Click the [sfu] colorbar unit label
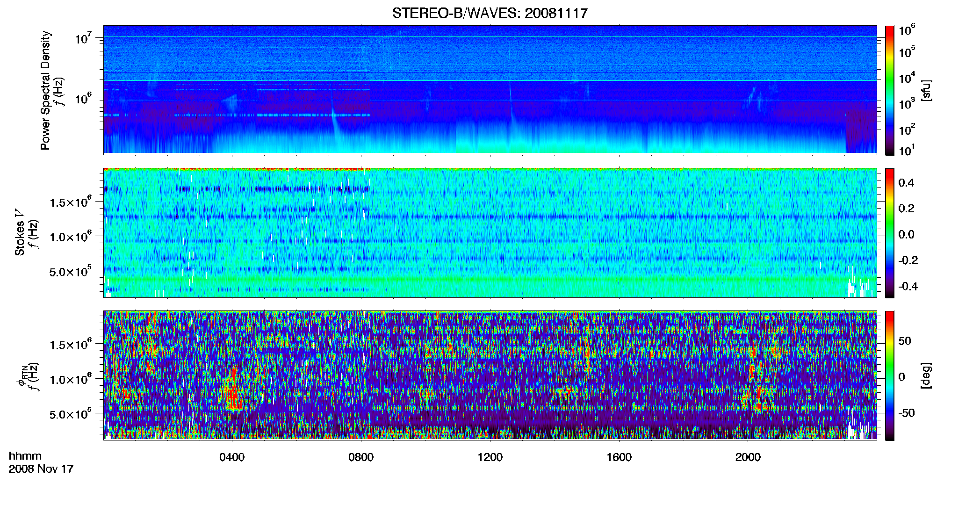The image size is (980, 505). tap(926, 90)
